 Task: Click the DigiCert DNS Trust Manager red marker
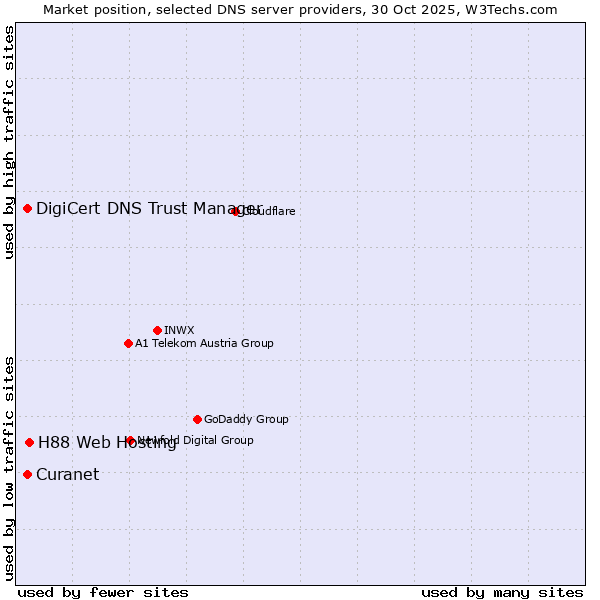[27, 208]
